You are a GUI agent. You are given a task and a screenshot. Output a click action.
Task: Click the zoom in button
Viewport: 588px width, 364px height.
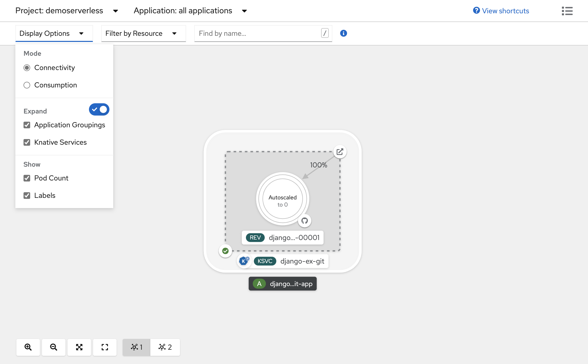point(28,347)
